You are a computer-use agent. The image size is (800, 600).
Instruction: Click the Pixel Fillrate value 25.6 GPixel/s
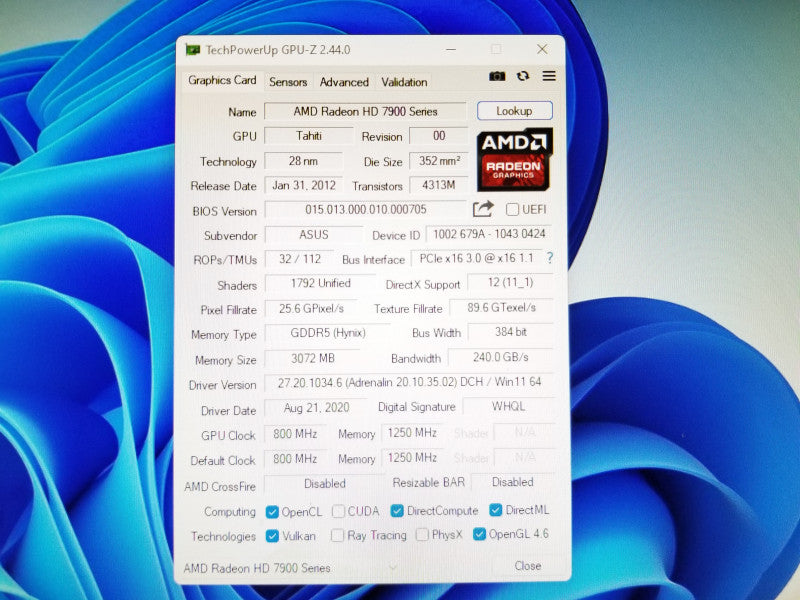[311, 308]
